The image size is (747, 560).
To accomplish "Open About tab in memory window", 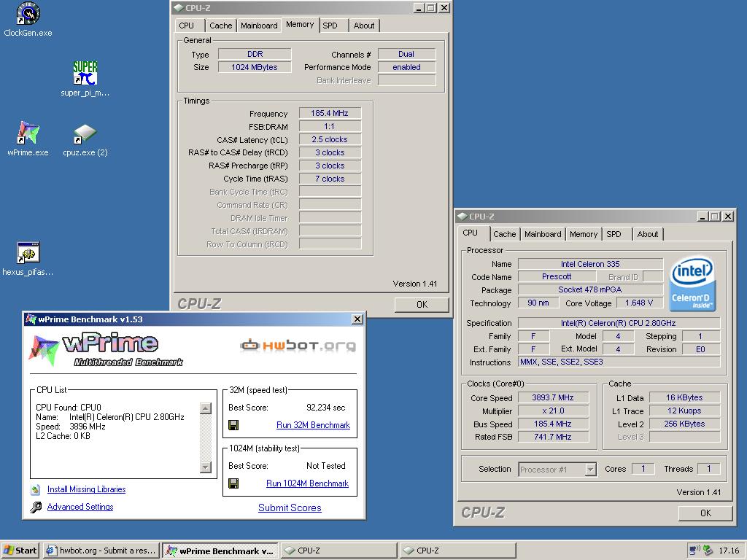I will pos(363,26).
